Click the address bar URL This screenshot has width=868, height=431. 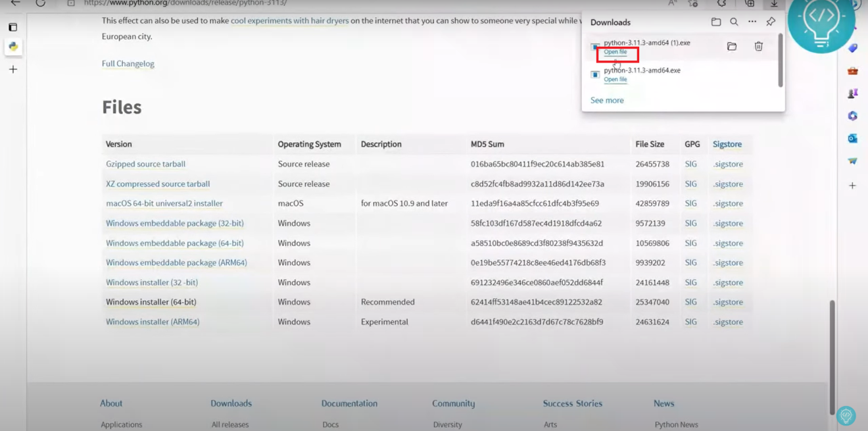click(x=185, y=3)
